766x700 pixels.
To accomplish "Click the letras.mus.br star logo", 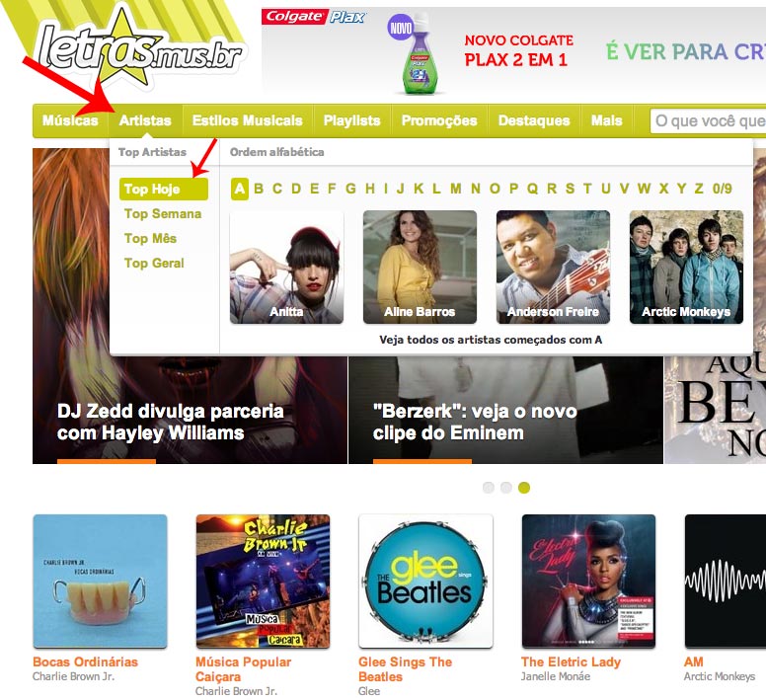I will click(138, 50).
